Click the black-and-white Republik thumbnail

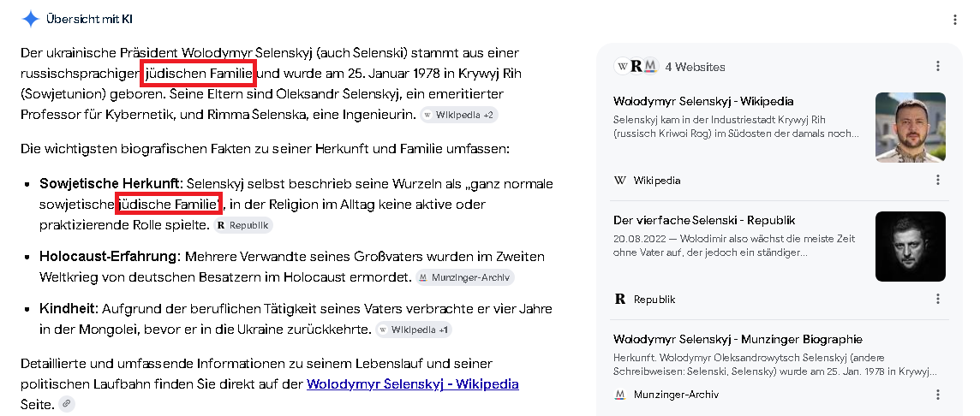tap(910, 247)
